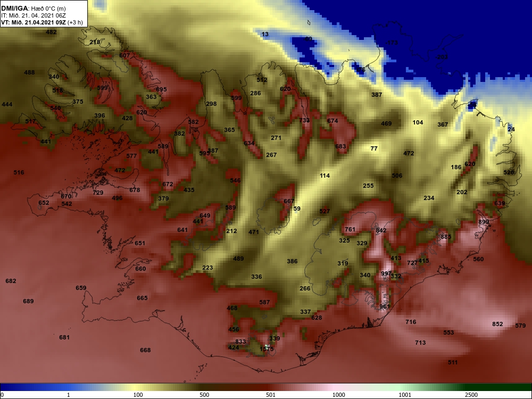Click the map value 587
Viewport: 532px width, 399px height.
click(264, 302)
